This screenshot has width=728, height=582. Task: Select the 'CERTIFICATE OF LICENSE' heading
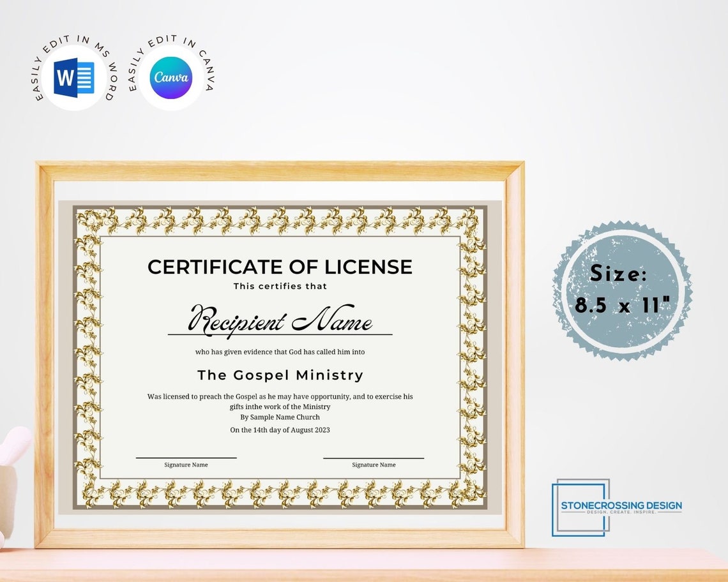click(x=280, y=267)
